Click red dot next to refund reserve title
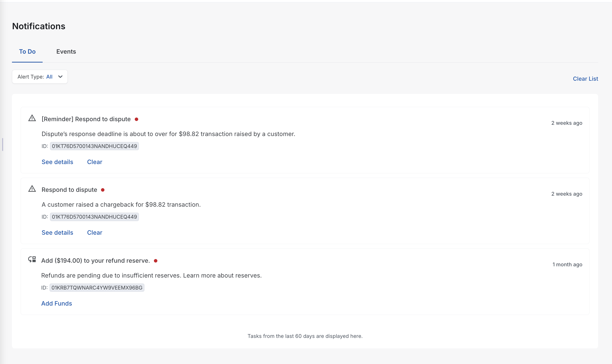The width and height of the screenshot is (612, 364). (x=155, y=261)
